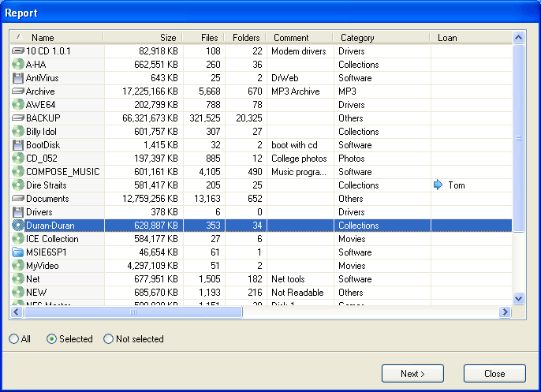541x392 pixels.
Task: Sort by the Size column header
Action: click(x=168, y=37)
